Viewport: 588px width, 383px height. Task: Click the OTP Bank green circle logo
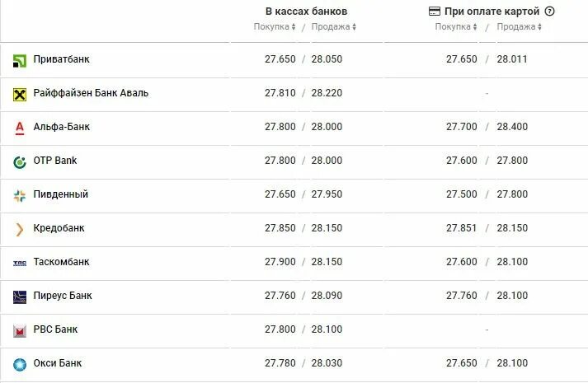point(20,162)
